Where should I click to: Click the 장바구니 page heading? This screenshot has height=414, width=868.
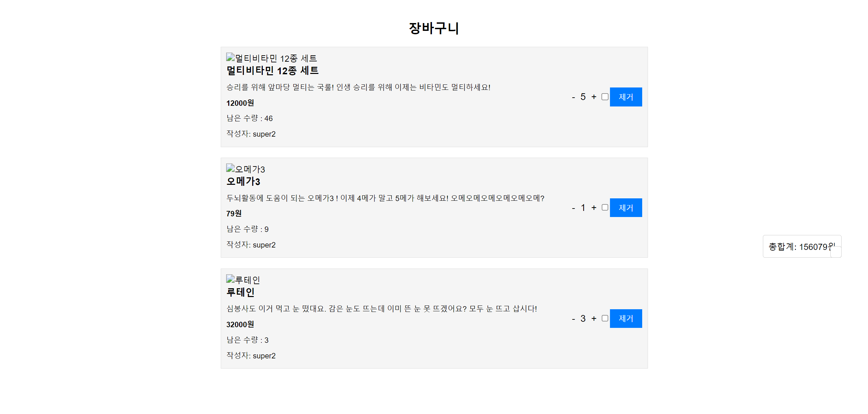pyautogui.click(x=434, y=28)
